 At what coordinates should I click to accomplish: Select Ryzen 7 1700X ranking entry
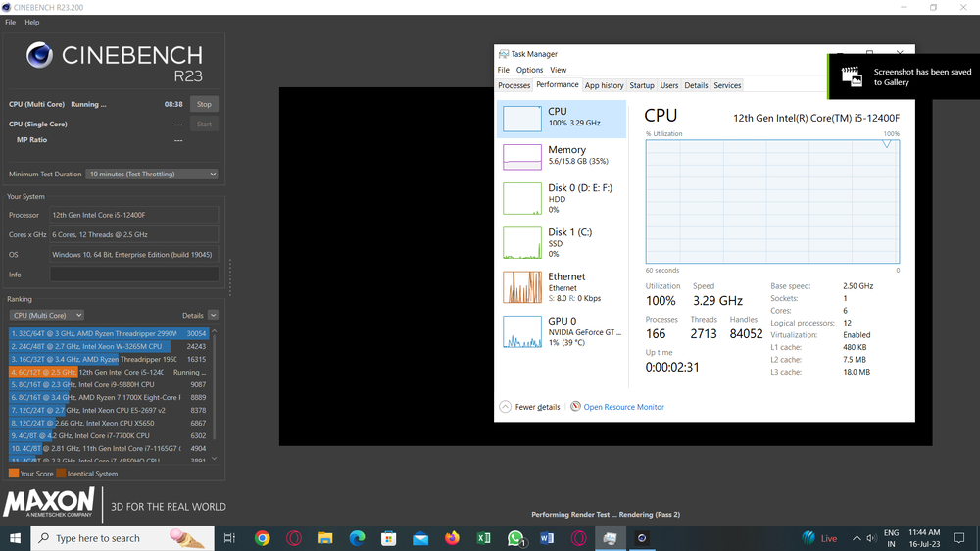pos(108,397)
